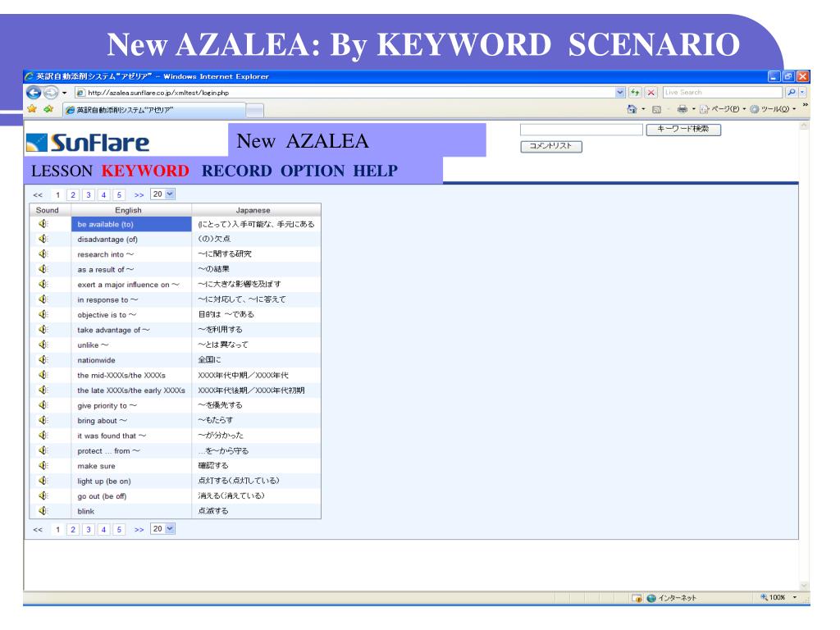Click the コメントリスト button
This screenshot has width=840, height=630.
tap(550, 146)
